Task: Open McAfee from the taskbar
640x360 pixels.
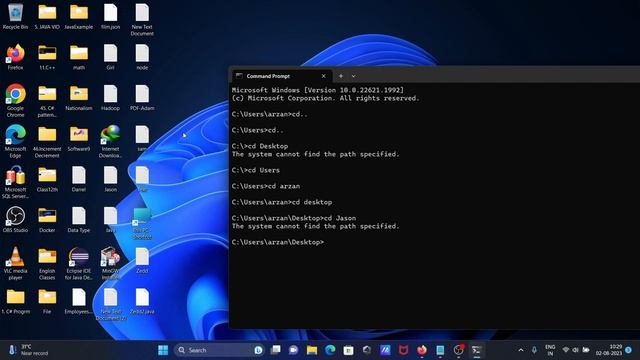Action: tap(403, 350)
